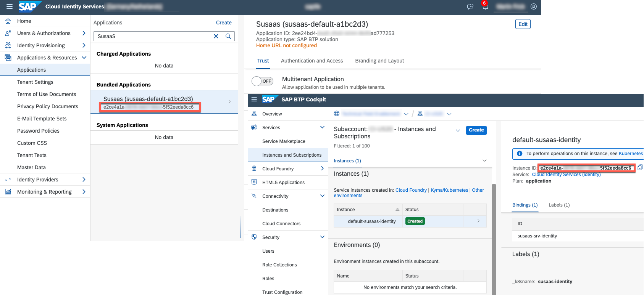Click the Users & Authorizations icon
This screenshot has width=644, height=295.
(8, 33)
